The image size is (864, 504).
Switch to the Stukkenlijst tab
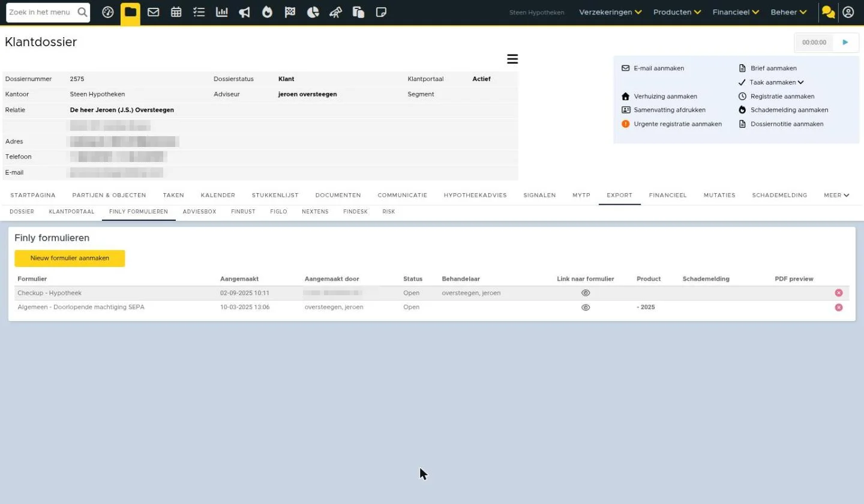tap(275, 195)
